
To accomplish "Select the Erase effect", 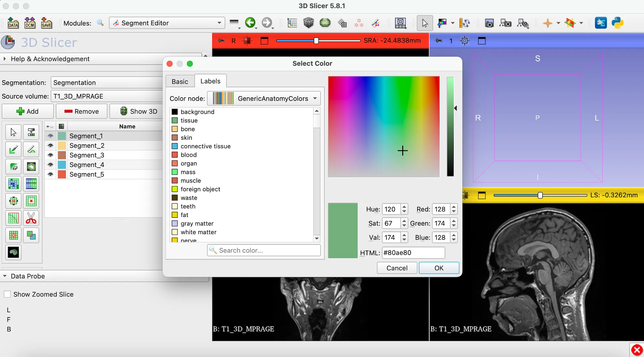I will (13, 167).
